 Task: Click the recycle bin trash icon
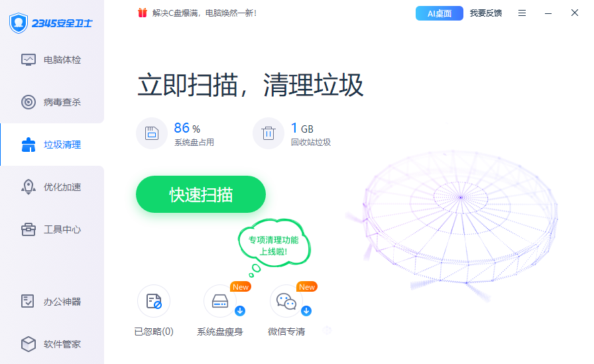(268, 133)
